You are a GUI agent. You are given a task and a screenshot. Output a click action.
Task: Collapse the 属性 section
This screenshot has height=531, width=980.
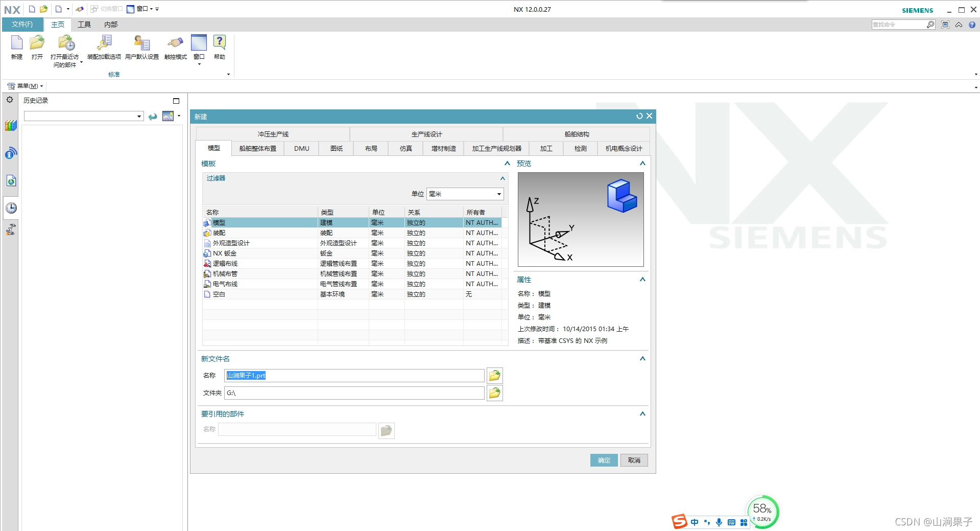[x=642, y=280]
